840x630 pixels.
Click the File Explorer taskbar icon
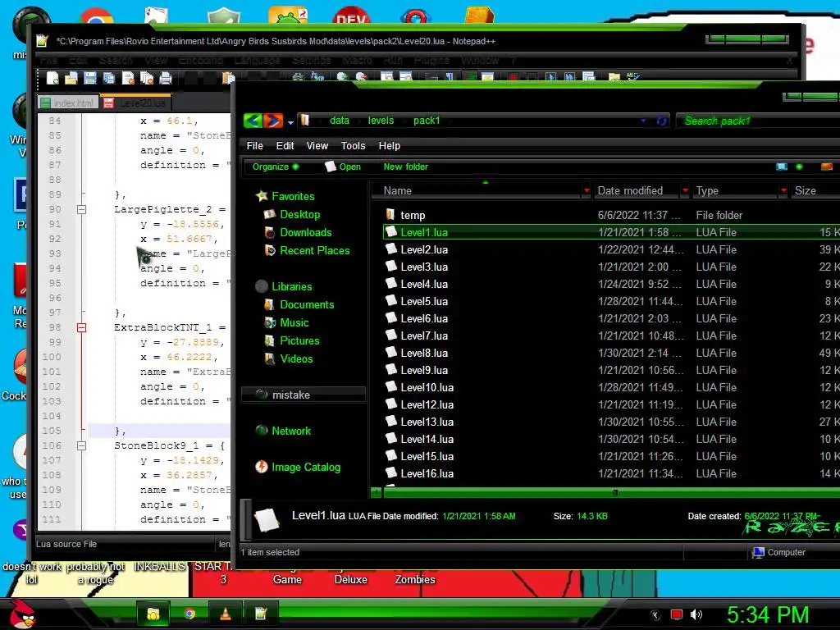153,614
